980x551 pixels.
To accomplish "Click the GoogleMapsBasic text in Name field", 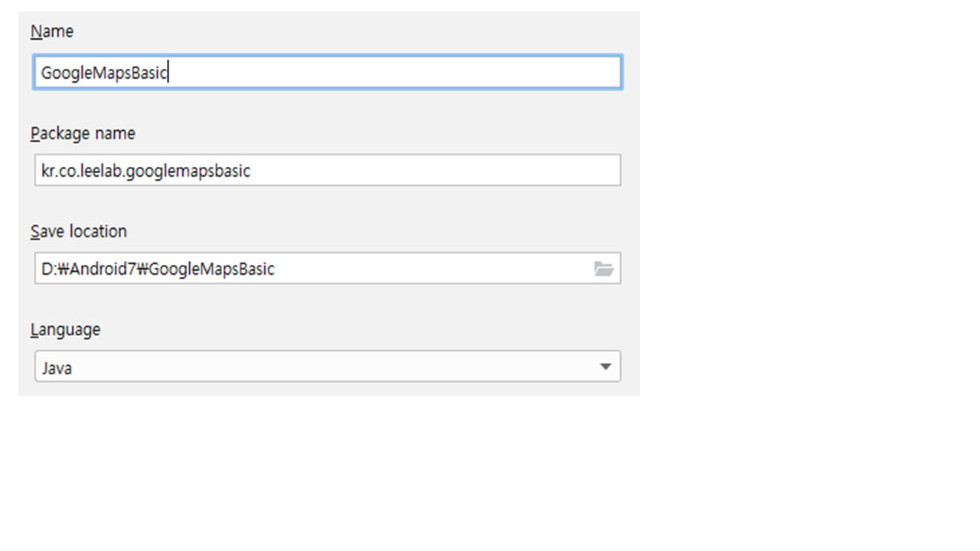I will click(104, 73).
